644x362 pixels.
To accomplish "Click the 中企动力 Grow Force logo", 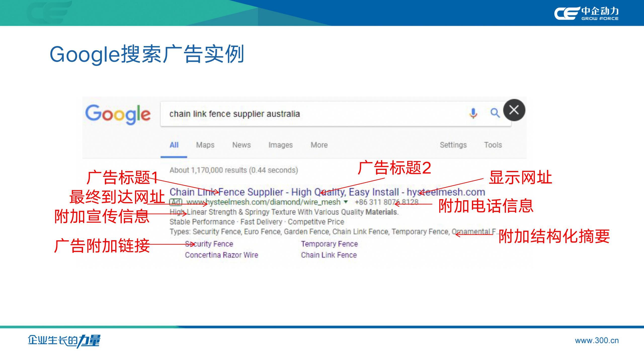I will [x=586, y=13].
